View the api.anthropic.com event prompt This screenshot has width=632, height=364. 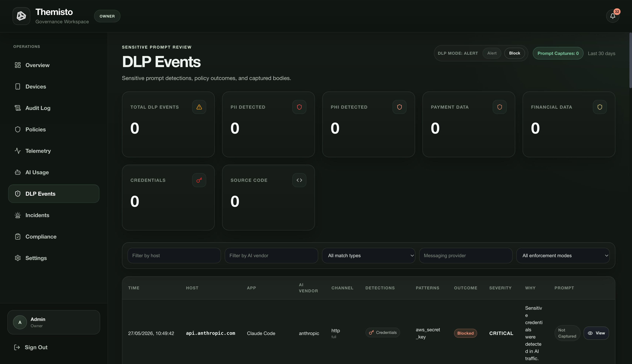[596, 333]
